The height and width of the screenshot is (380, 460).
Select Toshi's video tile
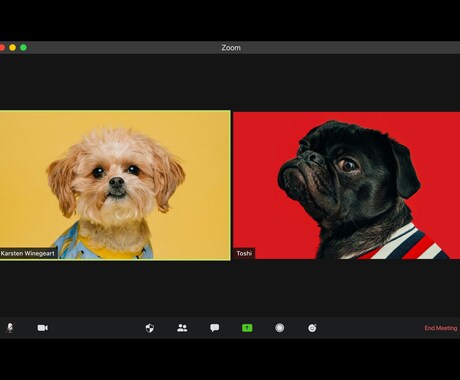(347, 185)
